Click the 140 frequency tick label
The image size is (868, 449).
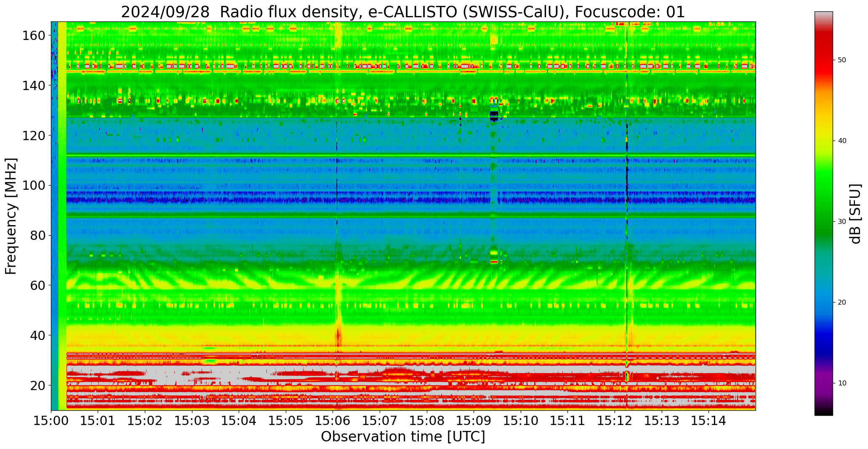click(x=34, y=86)
